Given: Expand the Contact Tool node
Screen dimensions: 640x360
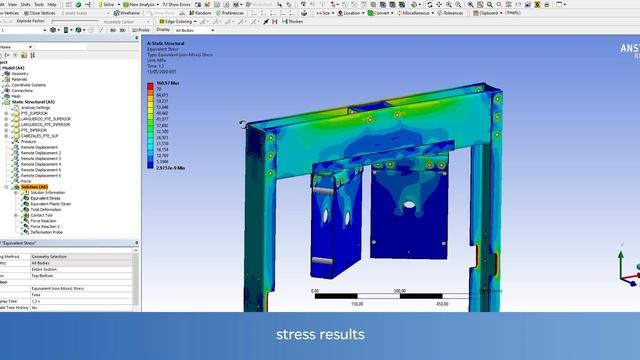Looking at the screenshot, I should (x=16, y=215).
